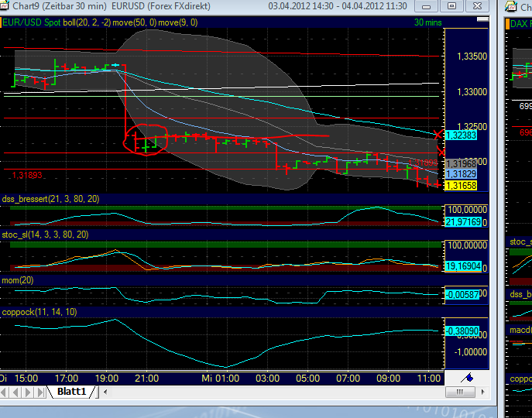532x418 pixels.
Task: Click the neighboring chart window's title icon
Action: click(x=511, y=6)
